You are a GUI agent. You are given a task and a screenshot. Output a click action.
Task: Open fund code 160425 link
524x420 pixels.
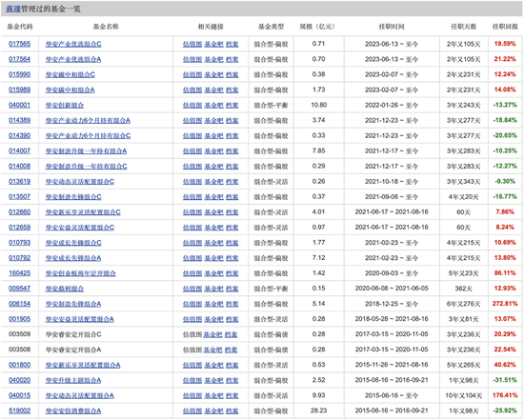tap(19, 273)
